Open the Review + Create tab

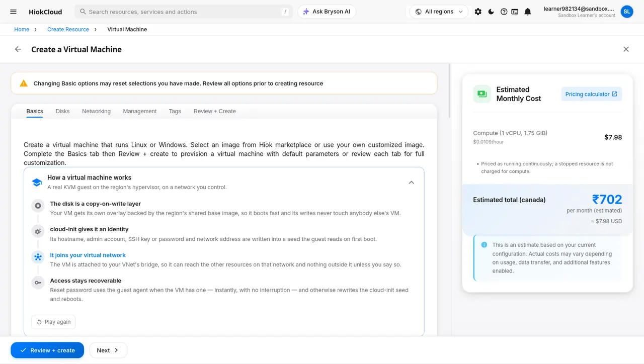point(214,111)
